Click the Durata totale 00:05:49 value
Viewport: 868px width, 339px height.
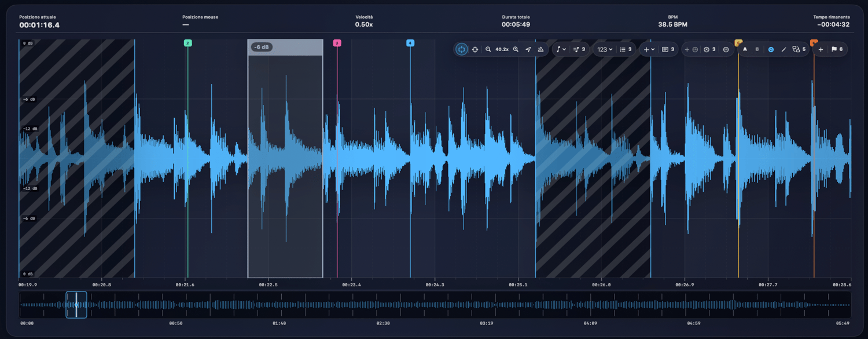click(x=516, y=24)
